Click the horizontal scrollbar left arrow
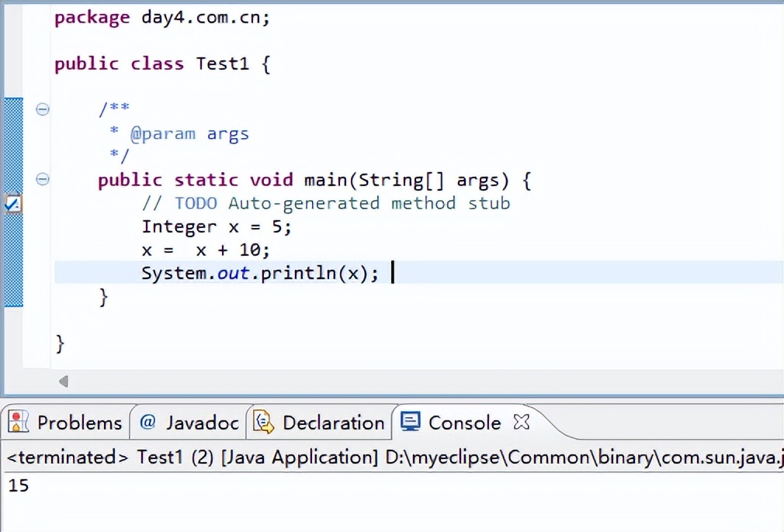The height and width of the screenshot is (532, 784). [x=64, y=382]
